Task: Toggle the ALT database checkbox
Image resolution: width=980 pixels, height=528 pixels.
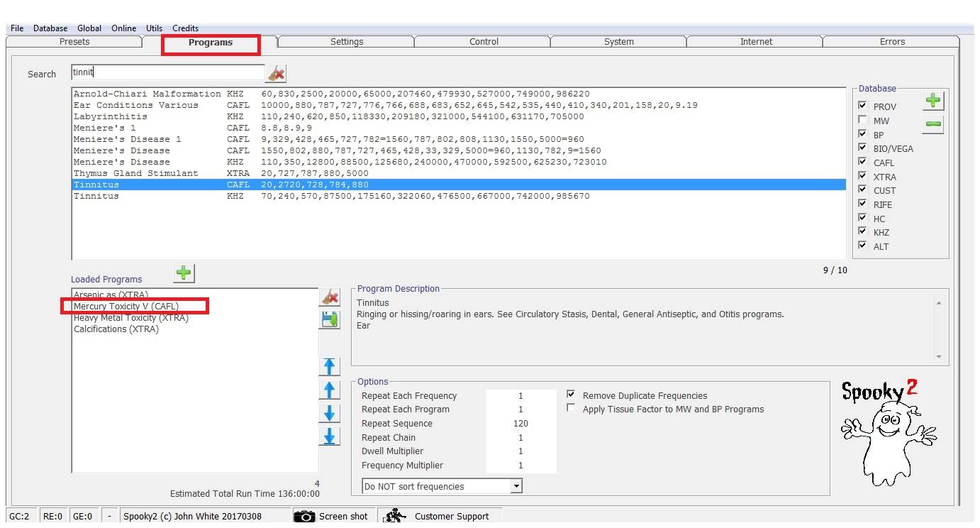Action: click(862, 246)
